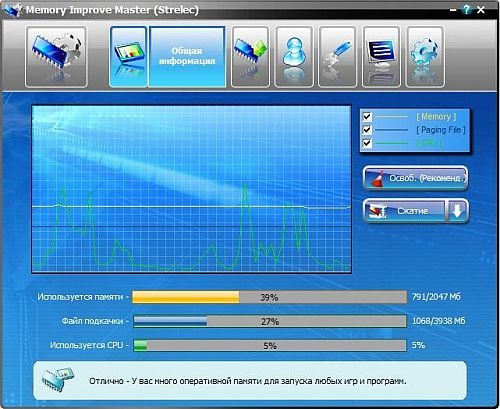The image size is (500, 409).
Task: Click the 1068/3938 Мб paging value
Action: (439, 321)
